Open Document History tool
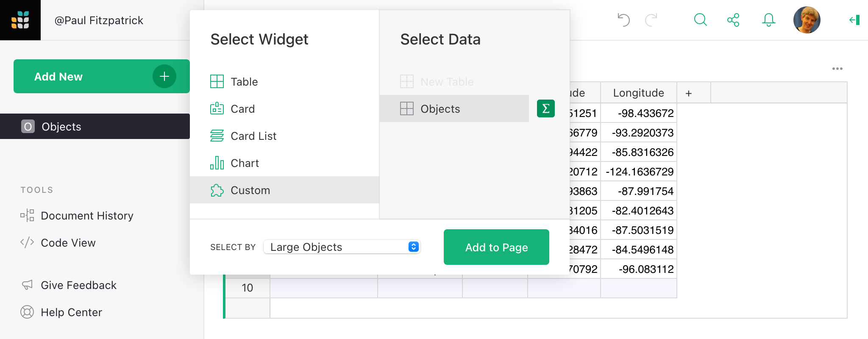The width and height of the screenshot is (868, 339). point(87,215)
